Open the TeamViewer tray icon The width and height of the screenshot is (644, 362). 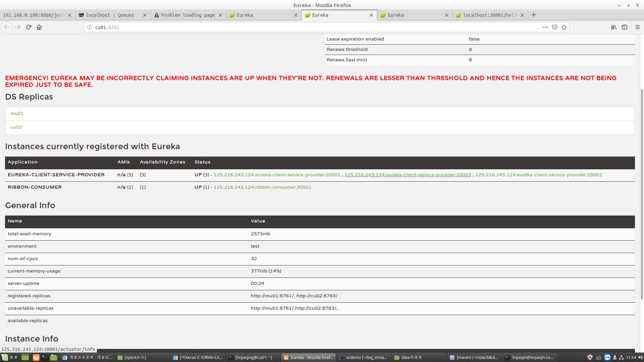pos(607,358)
